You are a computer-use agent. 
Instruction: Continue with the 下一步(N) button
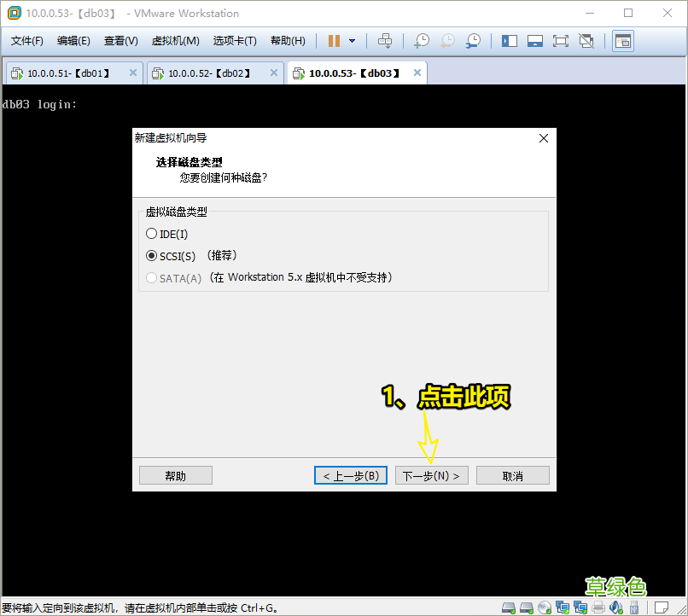(432, 476)
